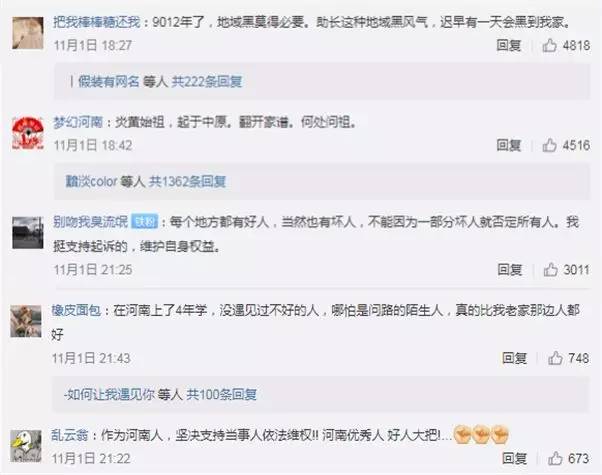Like 橡皮面包's comment with 748 likes
Viewport: 602px width, 475px height.
point(555,358)
